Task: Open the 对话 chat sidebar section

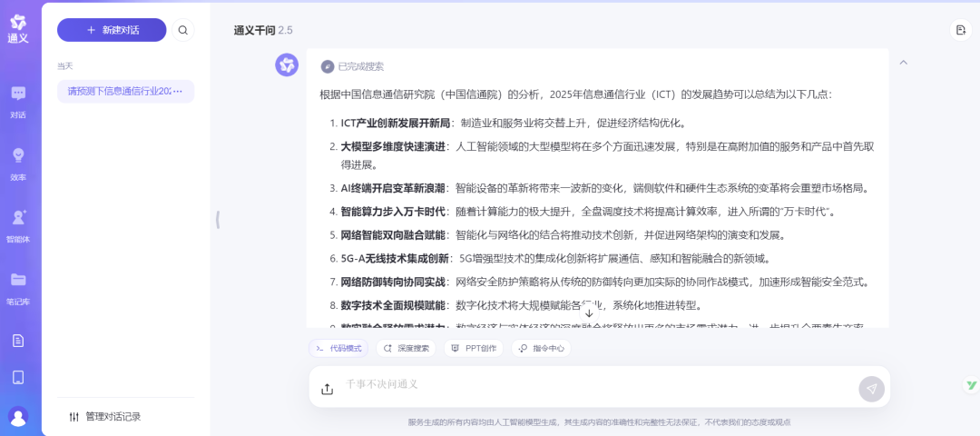Action: [18, 102]
